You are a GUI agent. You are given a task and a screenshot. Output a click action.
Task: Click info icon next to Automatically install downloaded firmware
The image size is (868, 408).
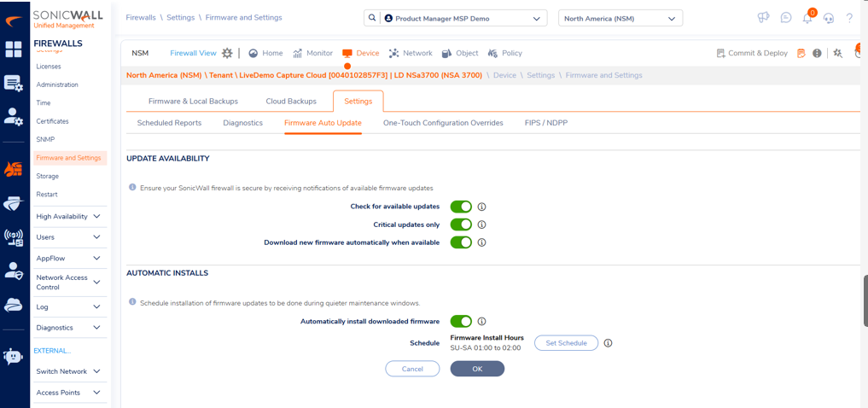coord(481,321)
